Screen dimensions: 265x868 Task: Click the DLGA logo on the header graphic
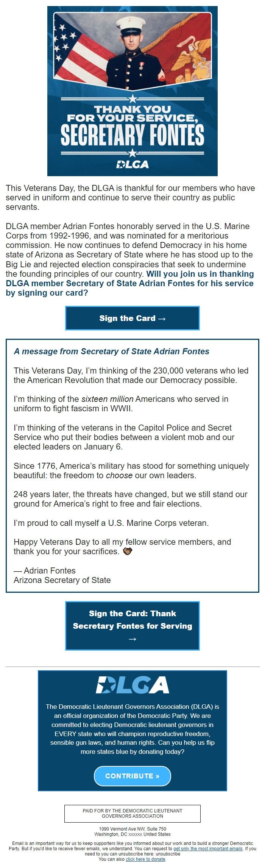[132, 164]
